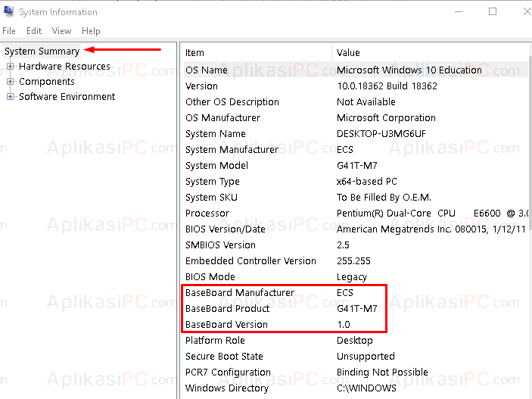Image resolution: width=532 pixels, height=399 pixels.
Task: Select the System Manufacturer row
Action: 356,150
